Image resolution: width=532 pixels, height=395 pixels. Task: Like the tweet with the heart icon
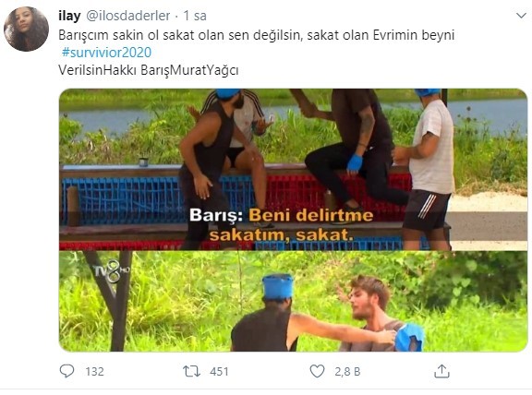[317, 371]
